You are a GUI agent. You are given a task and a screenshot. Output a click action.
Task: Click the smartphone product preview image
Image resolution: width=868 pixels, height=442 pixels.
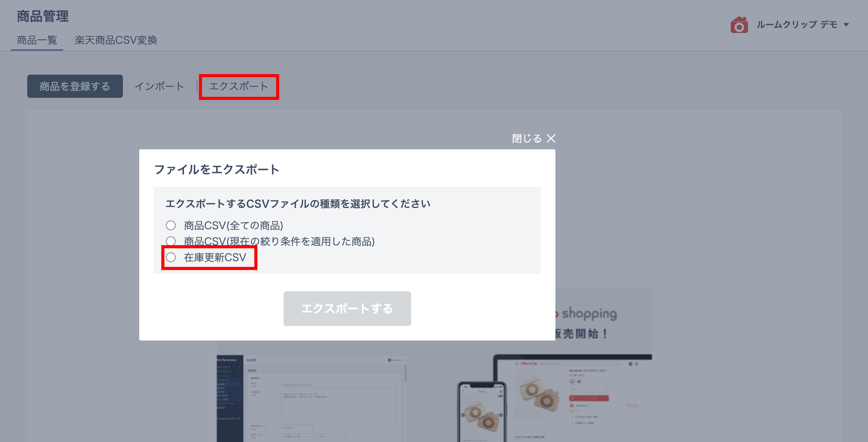click(x=481, y=412)
